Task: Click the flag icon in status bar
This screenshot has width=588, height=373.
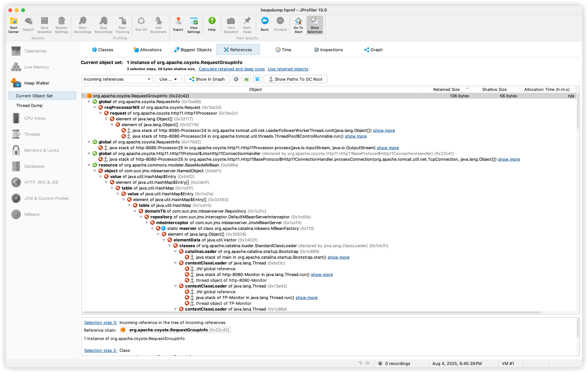Action: [x=367, y=364]
